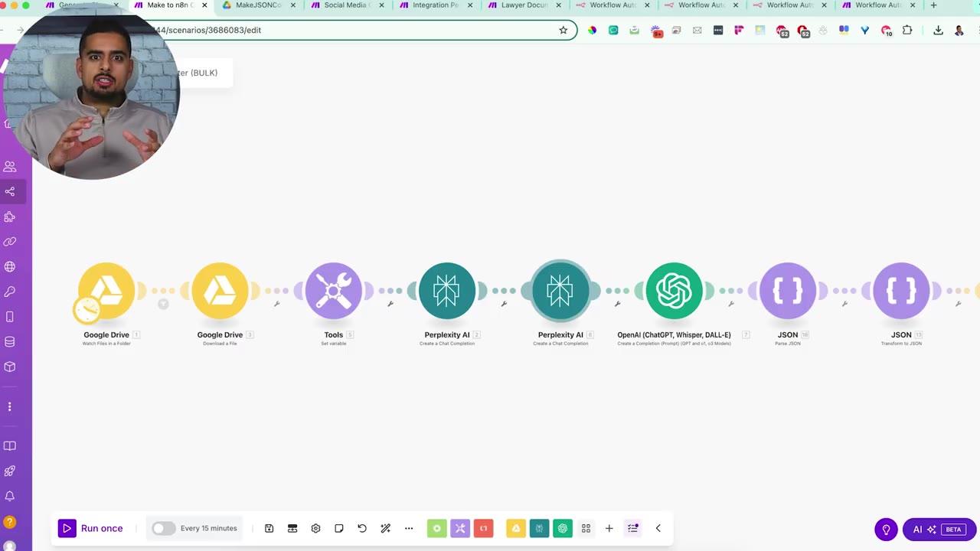The image size is (980, 551).
Task: Bookmark this page with the star icon
Action: (563, 30)
